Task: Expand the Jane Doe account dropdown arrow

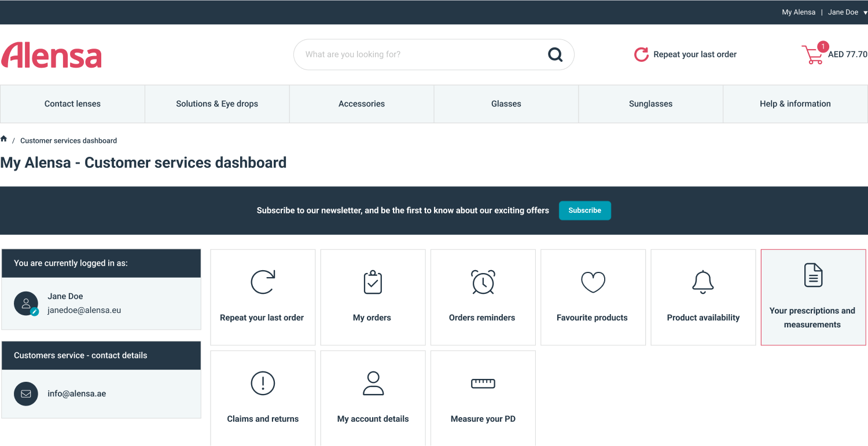Action: click(x=865, y=13)
